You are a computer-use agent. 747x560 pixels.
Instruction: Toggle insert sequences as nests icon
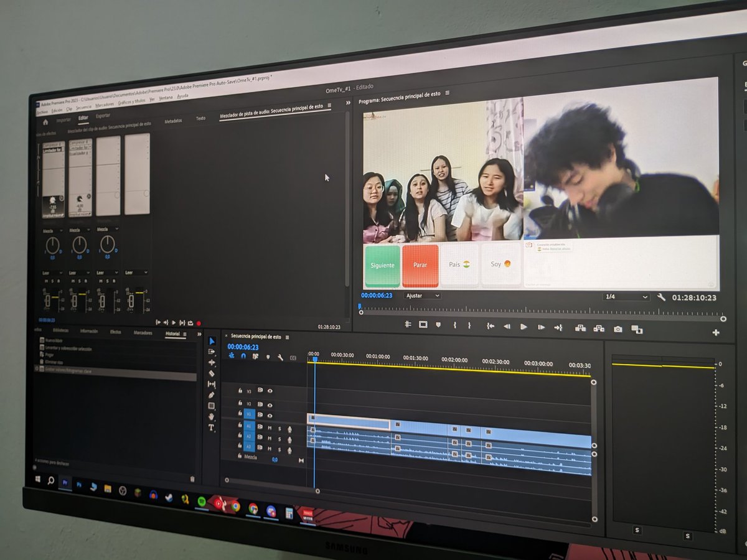coord(232,356)
